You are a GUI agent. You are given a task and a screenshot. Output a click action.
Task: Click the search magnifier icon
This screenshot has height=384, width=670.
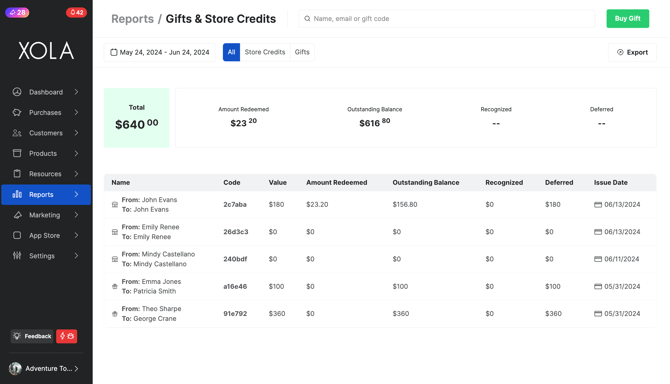pyautogui.click(x=307, y=18)
